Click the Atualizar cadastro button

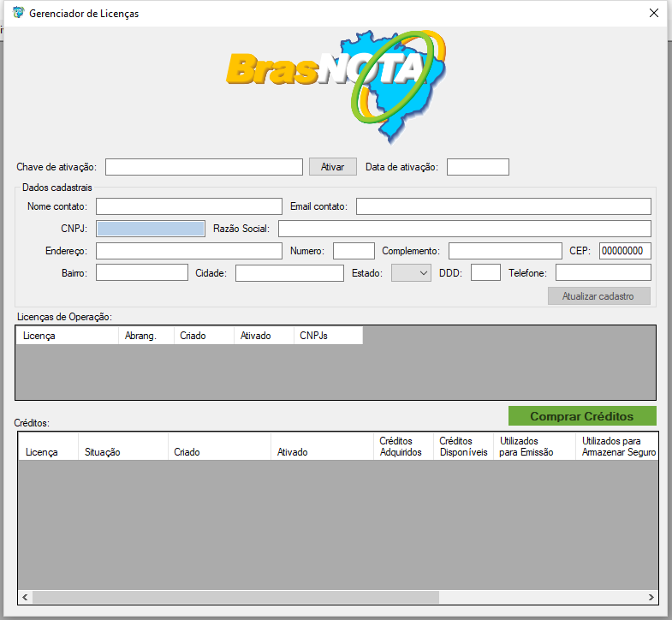pyautogui.click(x=598, y=295)
